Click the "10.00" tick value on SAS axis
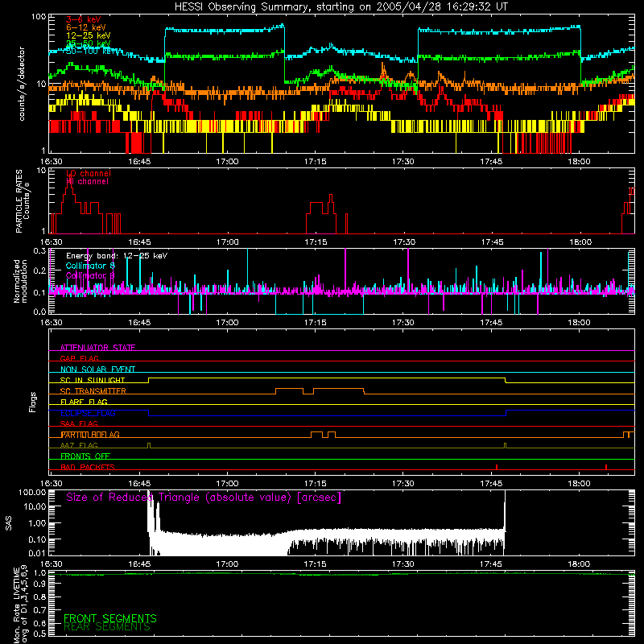The width and height of the screenshot is (644, 644). click(x=35, y=506)
